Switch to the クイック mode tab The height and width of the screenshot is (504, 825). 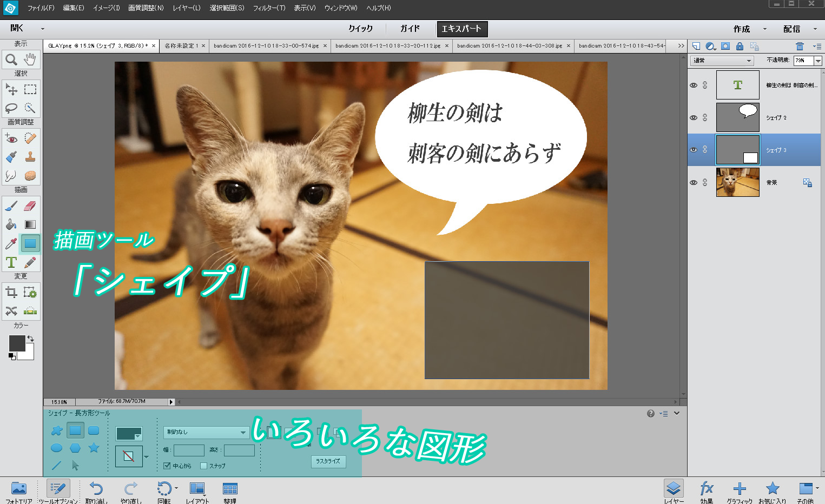[x=360, y=29]
